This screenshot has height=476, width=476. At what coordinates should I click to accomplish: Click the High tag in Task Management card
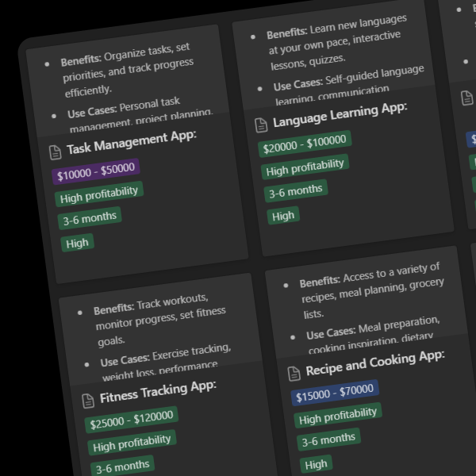click(77, 243)
